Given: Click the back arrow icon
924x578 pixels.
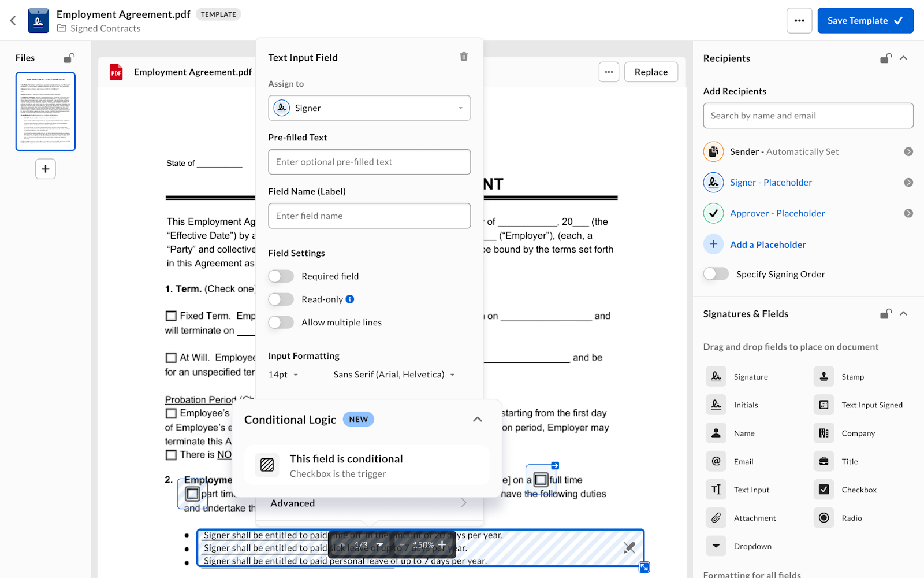Looking at the screenshot, I should tap(13, 21).
